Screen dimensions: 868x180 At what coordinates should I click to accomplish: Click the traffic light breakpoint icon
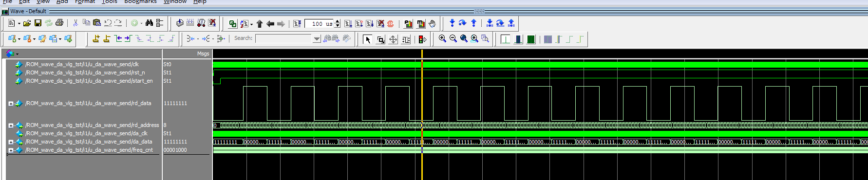[422, 39]
